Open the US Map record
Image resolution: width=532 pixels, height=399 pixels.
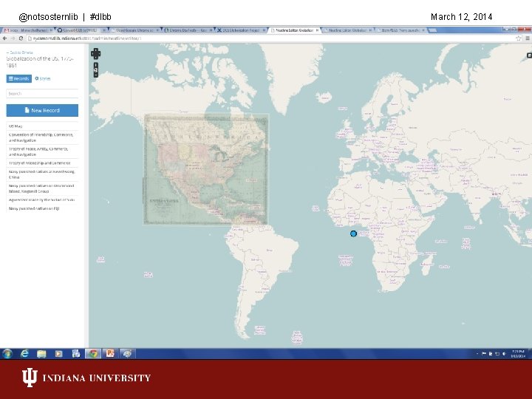click(42, 126)
